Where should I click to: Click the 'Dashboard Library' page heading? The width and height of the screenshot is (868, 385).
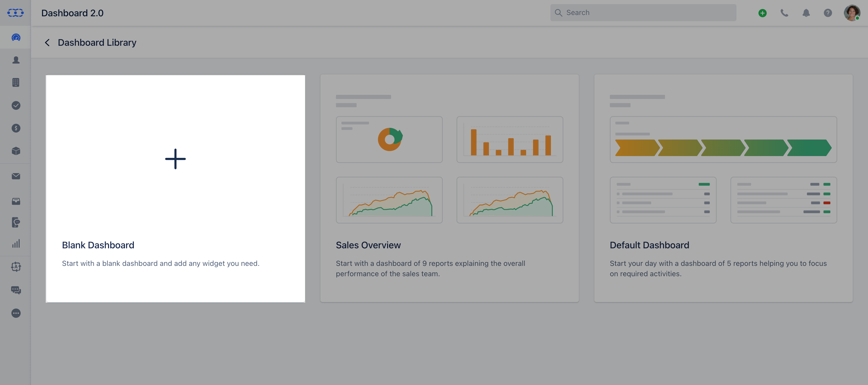[x=97, y=42]
